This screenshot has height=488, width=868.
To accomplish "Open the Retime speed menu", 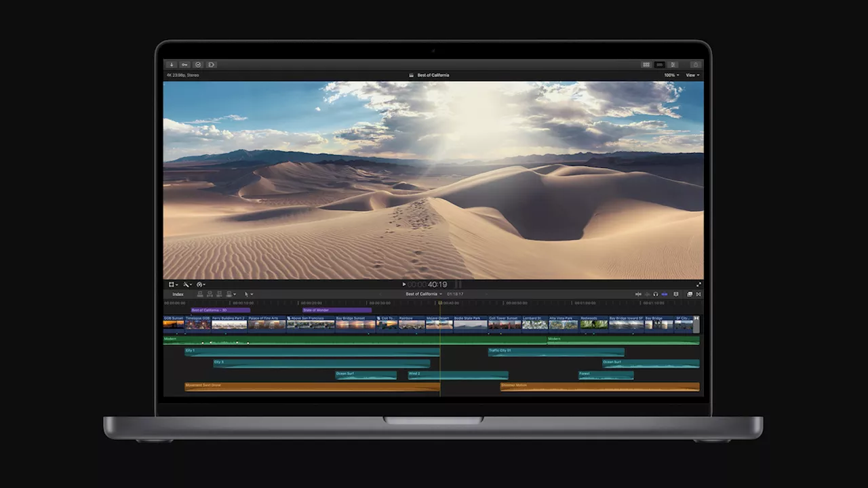I will point(201,285).
